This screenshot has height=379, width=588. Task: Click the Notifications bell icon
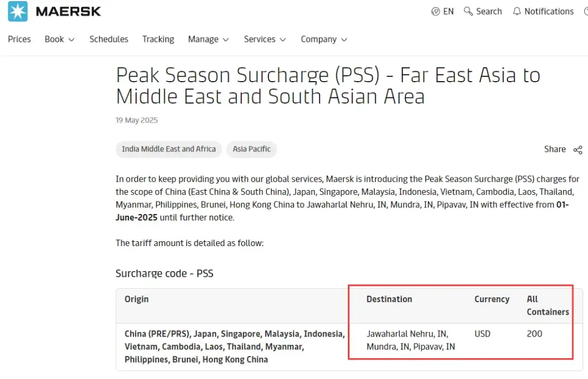(517, 11)
